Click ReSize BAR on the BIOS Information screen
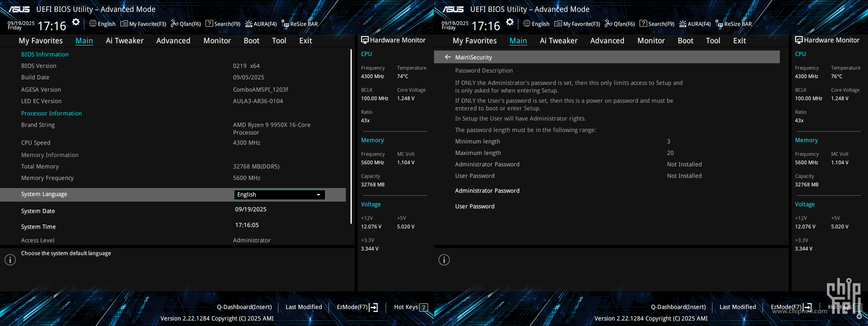The height and width of the screenshot is (326, 868). coord(300,24)
